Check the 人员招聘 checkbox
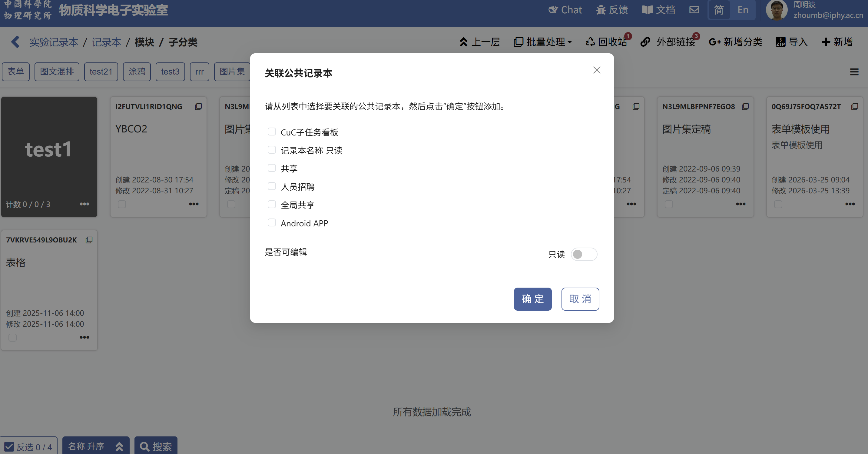868x454 pixels. [x=272, y=186]
